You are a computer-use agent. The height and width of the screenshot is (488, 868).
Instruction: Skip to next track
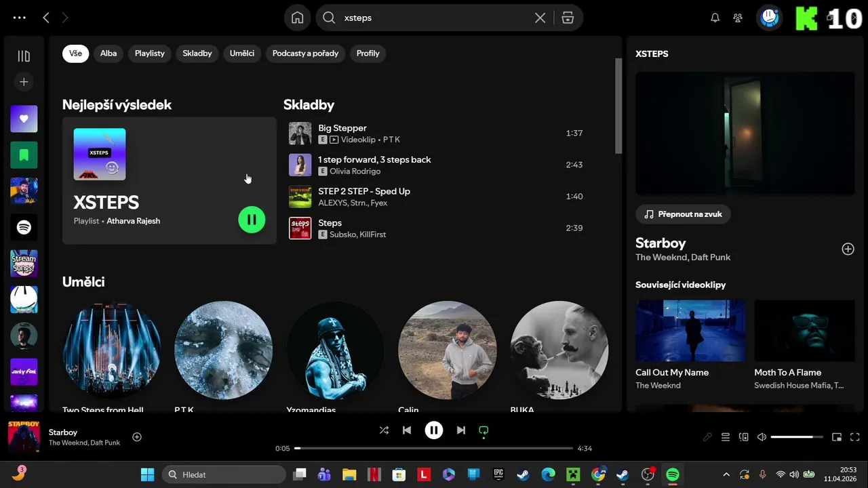click(x=461, y=430)
